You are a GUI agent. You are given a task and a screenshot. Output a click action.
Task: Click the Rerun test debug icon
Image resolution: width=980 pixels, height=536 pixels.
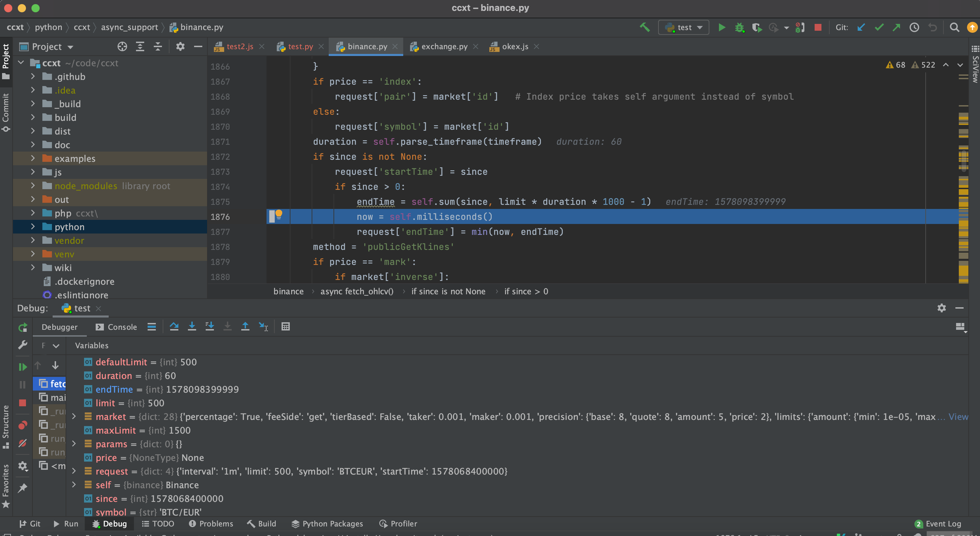click(x=23, y=327)
